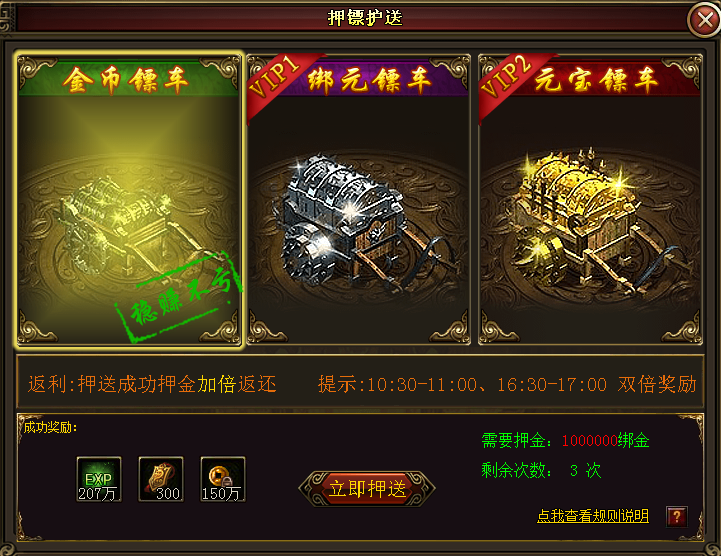The image size is (721, 556).
Task: Click the 剩余次数 3 次 remaining count
Action: pos(541,470)
